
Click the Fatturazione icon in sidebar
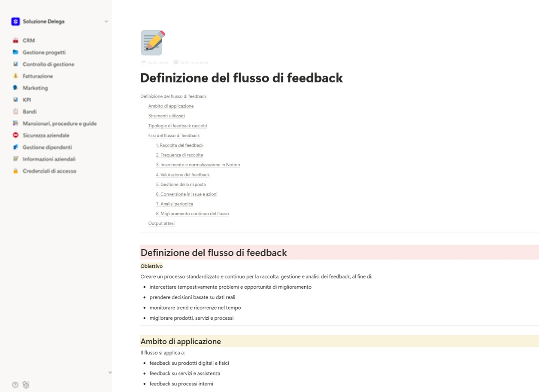[x=15, y=76]
